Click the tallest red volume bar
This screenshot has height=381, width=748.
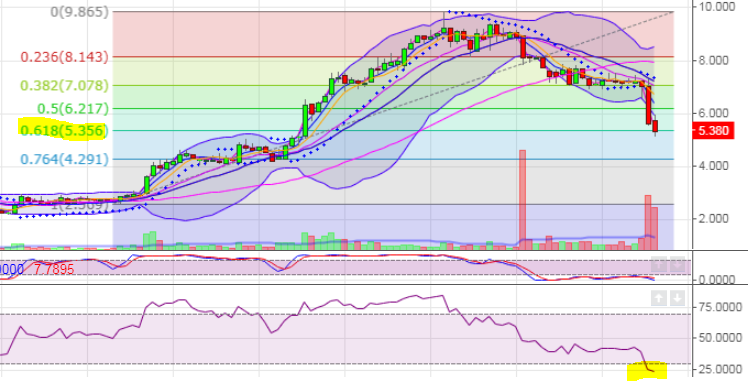(522, 200)
